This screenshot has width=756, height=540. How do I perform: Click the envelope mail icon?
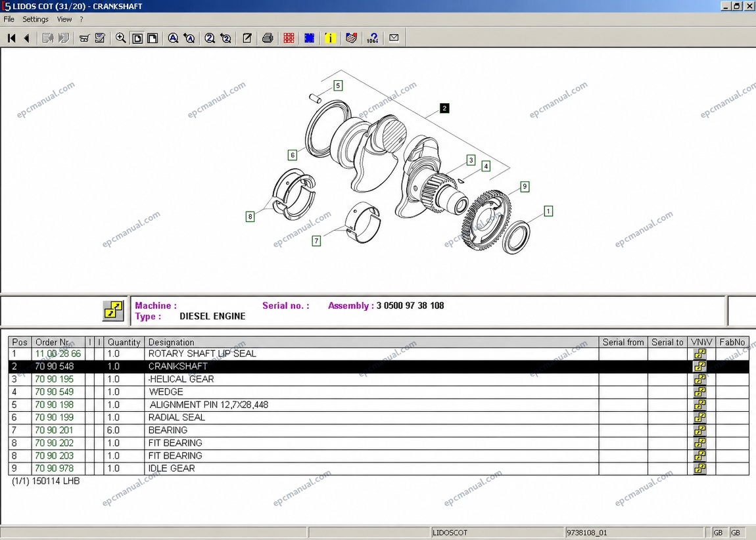click(394, 37)
